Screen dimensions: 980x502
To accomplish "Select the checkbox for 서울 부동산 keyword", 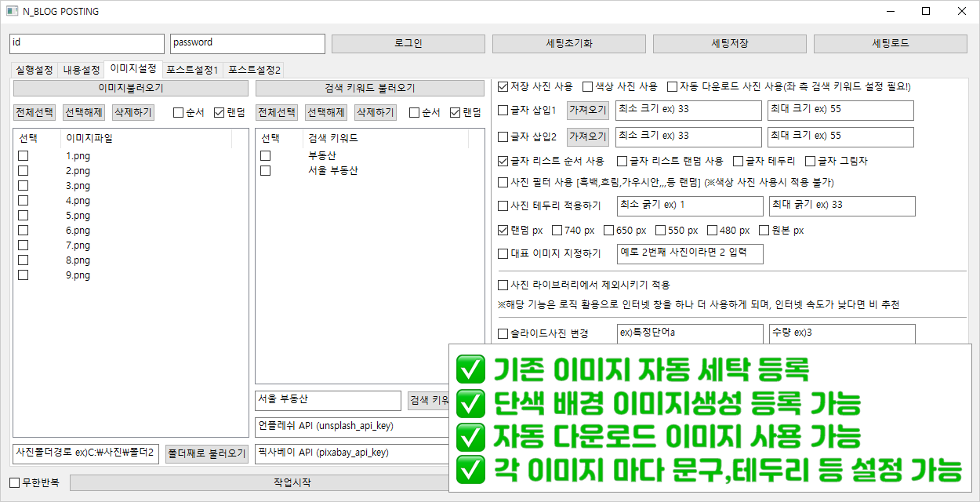I will click(266, 170).
